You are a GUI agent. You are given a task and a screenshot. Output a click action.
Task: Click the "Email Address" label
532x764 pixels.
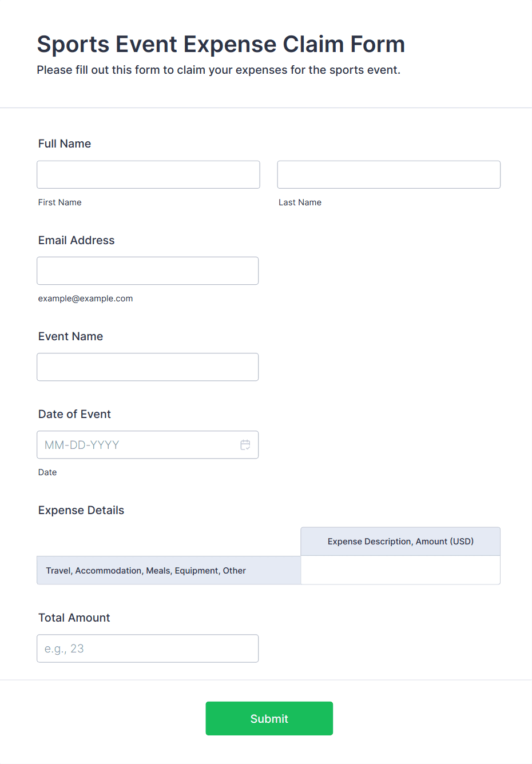pos(76,240)
